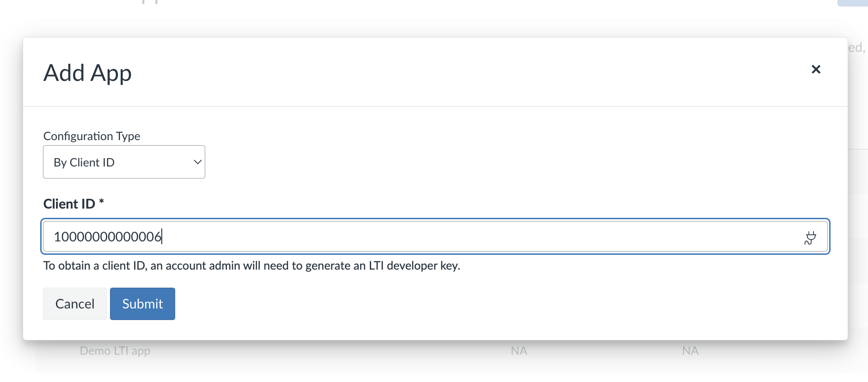868x382 pixels.
Task: Focus the Client ID input field
Action: (x=434, y=237)
